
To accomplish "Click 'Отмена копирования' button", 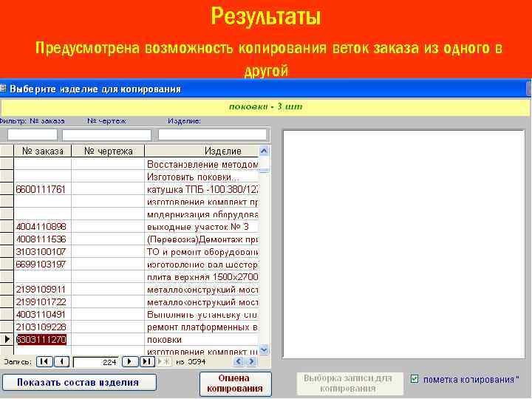I will (x=235, y=383).
